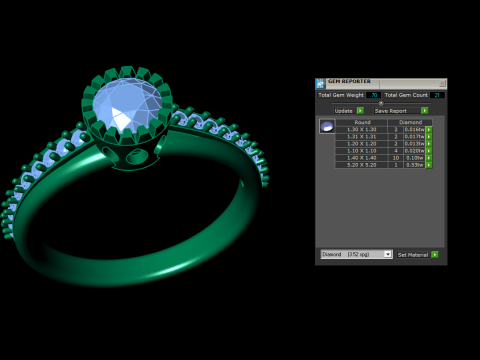The width and height of the screenshot is (480, 360).
Task: Click the Set Material button
Action: 413,255
